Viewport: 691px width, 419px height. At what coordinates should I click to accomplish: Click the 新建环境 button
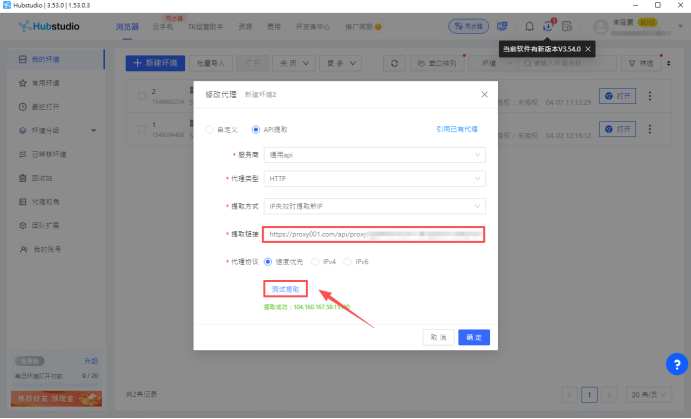tap(155, 63)
